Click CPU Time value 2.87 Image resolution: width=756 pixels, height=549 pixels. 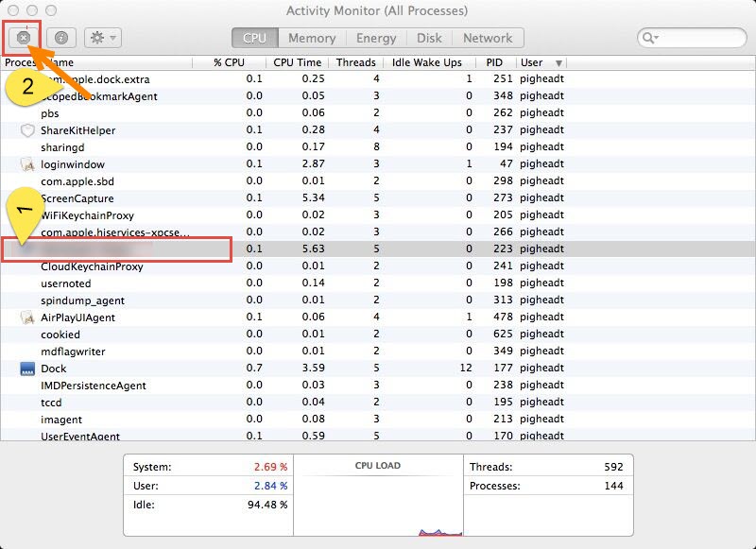pos(314,163)
